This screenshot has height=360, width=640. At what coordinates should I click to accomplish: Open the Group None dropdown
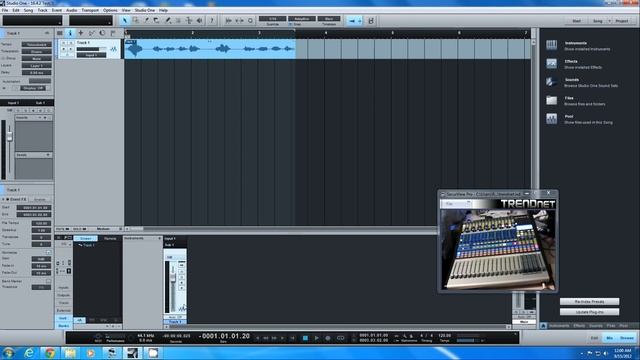[x=36, y=58]
